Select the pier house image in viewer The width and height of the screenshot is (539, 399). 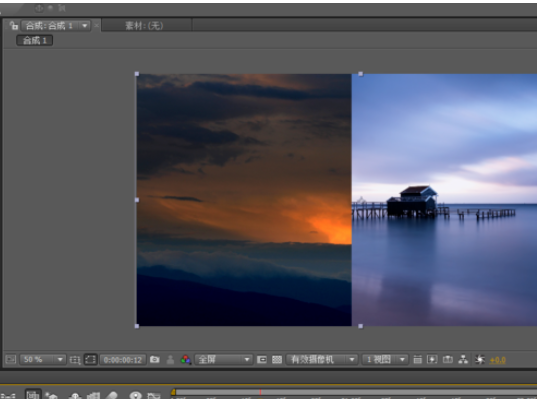click(444, 199)
